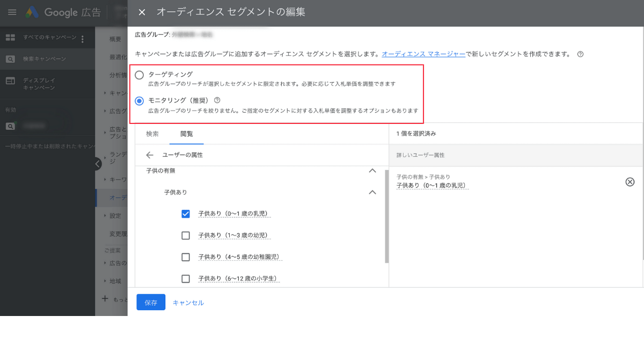The height and width of the screenshot is (338, 644).
Task: Click the 子供あり subcategory row label
Action: [175, 192]
